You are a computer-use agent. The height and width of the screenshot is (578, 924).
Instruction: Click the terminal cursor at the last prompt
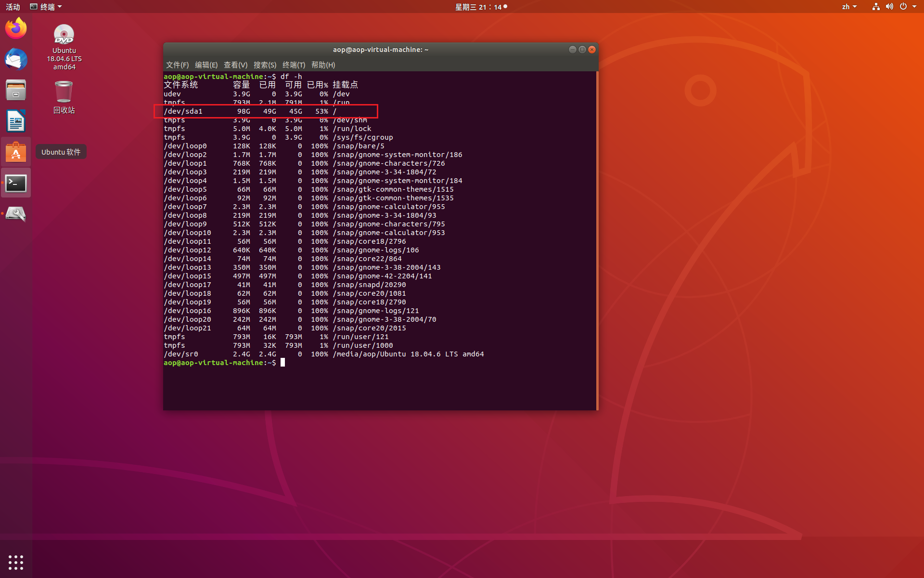(282, 363)
